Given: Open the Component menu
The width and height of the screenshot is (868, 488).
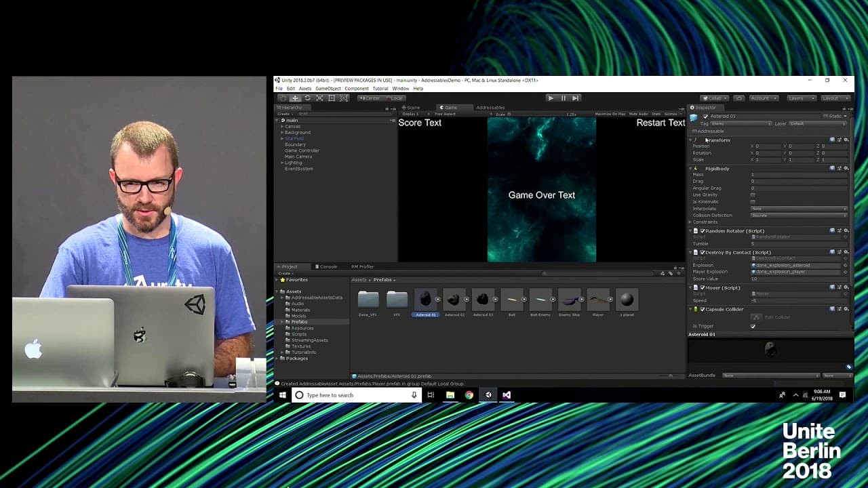Looking at the screenshot, I should 357,89.
